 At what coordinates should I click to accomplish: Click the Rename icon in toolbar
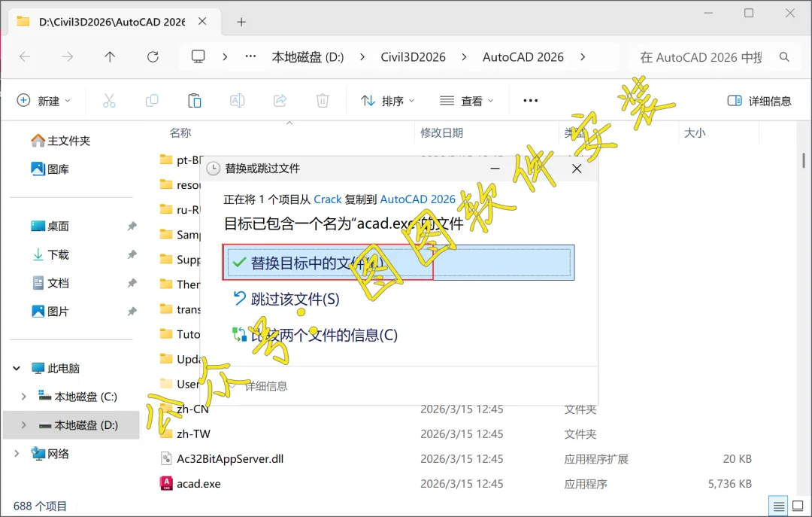pyautogui.click(x=237, y=101)
